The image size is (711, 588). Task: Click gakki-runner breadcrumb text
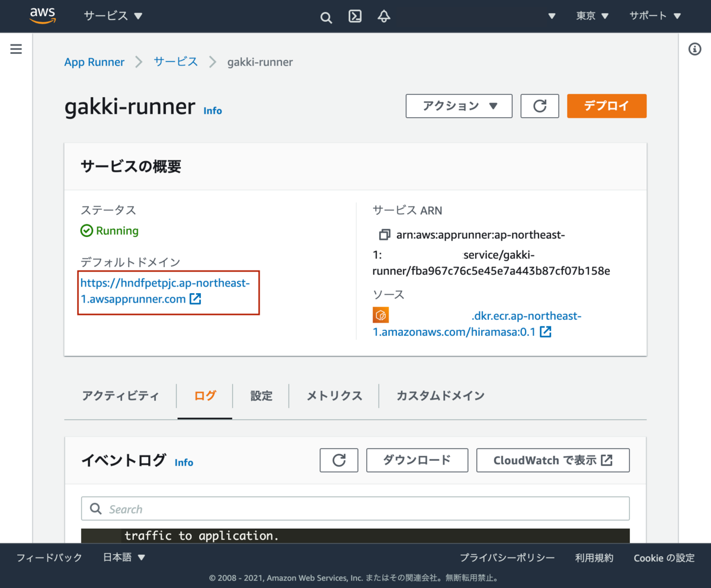[x=260, y=62]
